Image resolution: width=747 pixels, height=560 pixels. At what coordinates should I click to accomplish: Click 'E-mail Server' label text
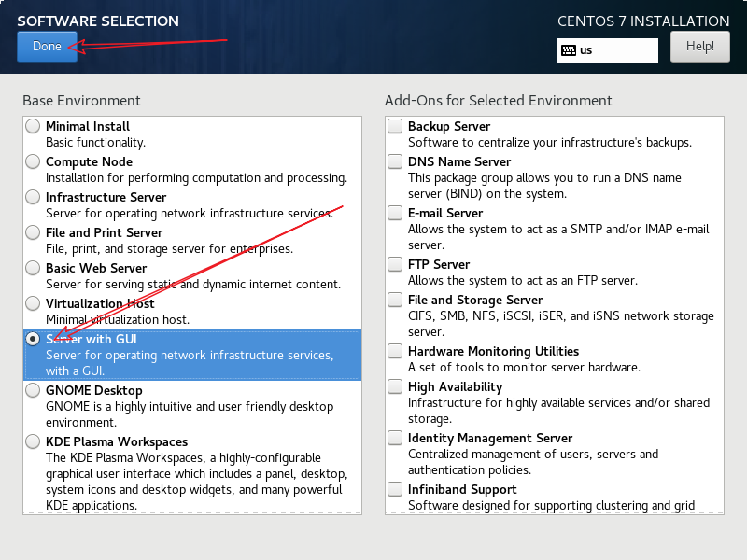[x=445, y=213]
